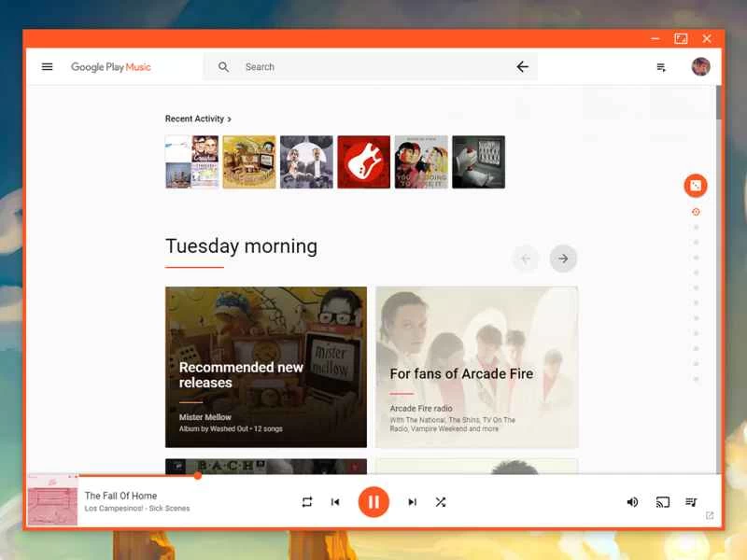Toggle shuffle playback
This screenshot has height=560, width=747.
(441, 502)
